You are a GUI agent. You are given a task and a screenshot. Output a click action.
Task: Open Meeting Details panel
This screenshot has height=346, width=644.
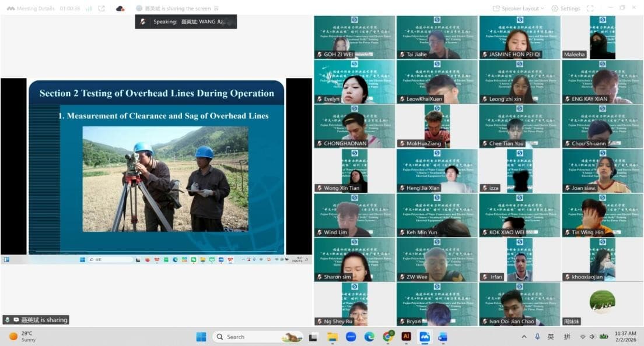coord(30,8)
